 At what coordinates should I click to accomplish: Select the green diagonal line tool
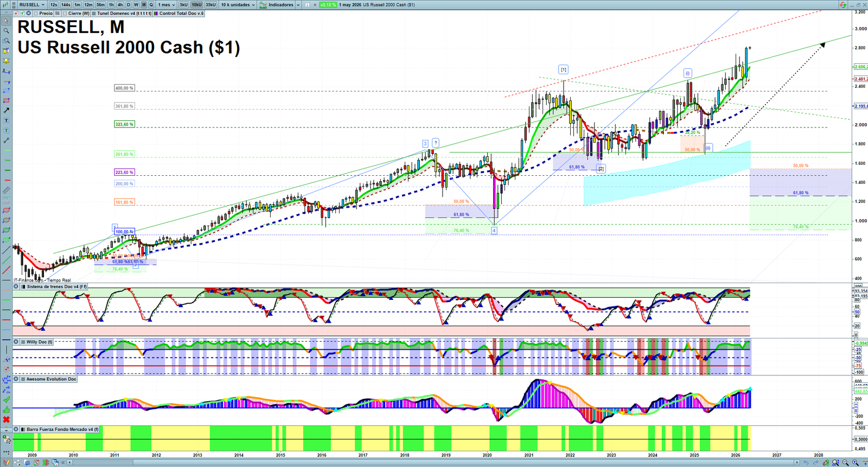click(x=6, y=260)
